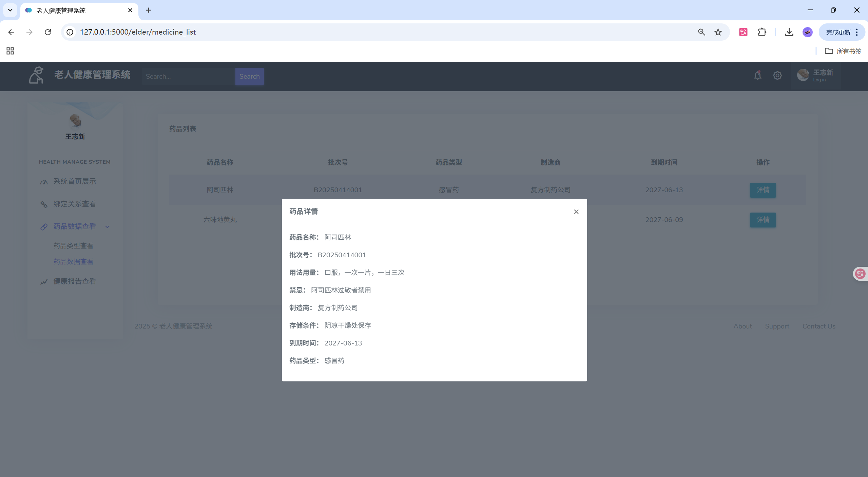Viewport: 868px width, 477px height.
Task: Click the 健康报告查看 chart icon
Action: [x=44, y=282]
